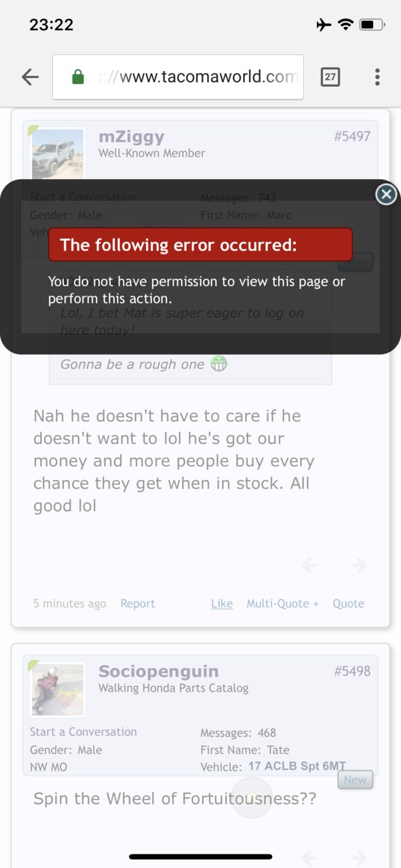Open post permalink #5497
401x868 pixels.
coord(352,136)
